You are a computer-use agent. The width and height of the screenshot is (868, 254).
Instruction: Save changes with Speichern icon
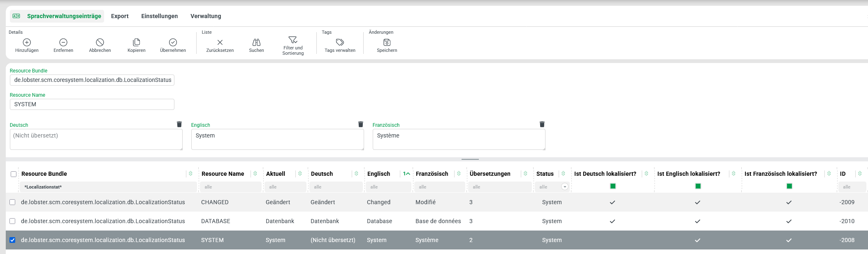pos(387,42)
